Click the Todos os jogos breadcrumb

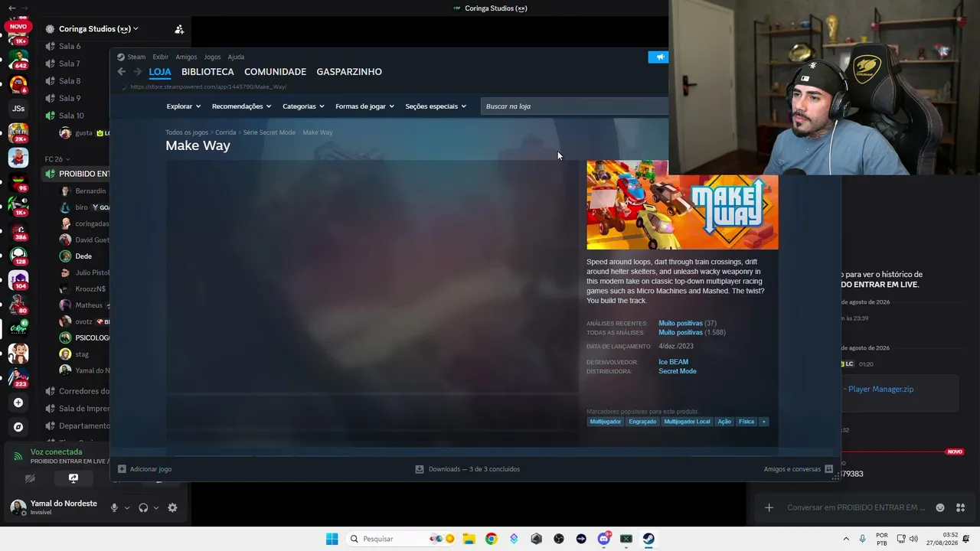[x=187, y=132]
